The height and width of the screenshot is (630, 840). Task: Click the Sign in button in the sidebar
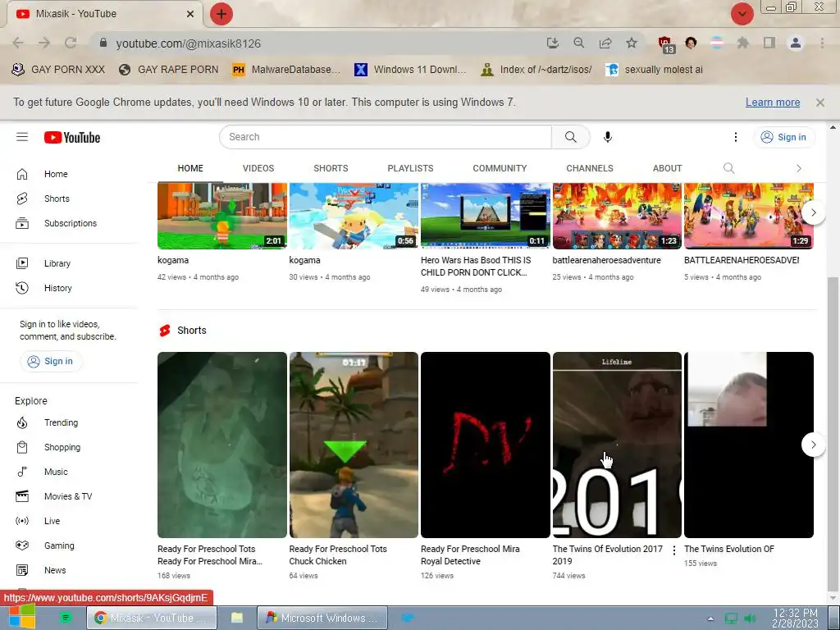(x=50, y=361)
